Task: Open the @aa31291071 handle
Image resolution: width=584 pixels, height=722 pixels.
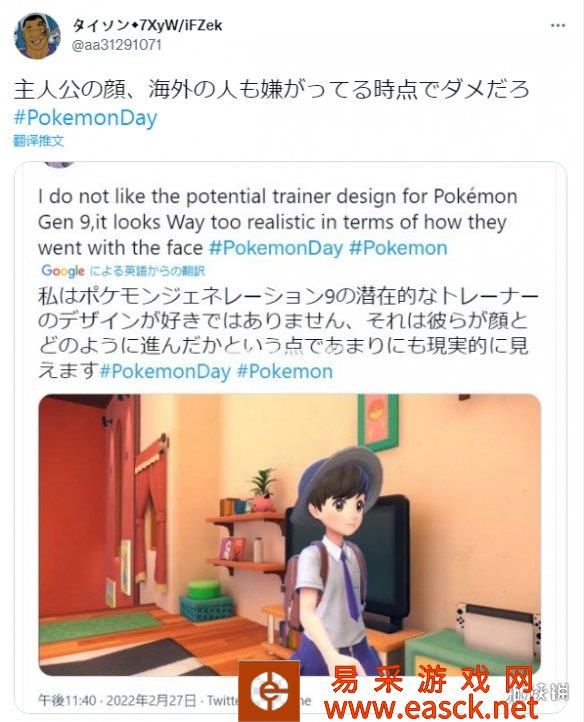Action: [117, 46]
